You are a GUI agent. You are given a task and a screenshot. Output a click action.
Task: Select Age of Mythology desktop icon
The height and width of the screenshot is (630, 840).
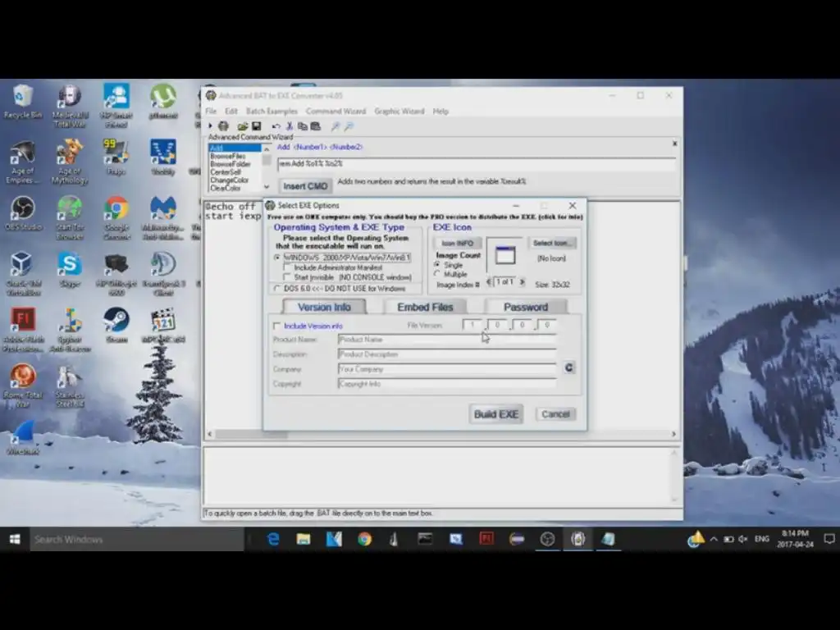[70, 162]
